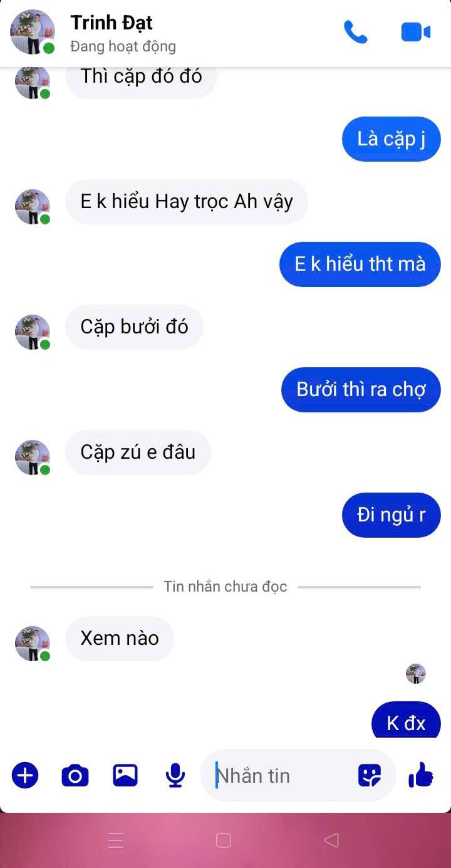
Task: Select the "Bưởi thì ra chợ" bubble
Action: pos(361,389)
